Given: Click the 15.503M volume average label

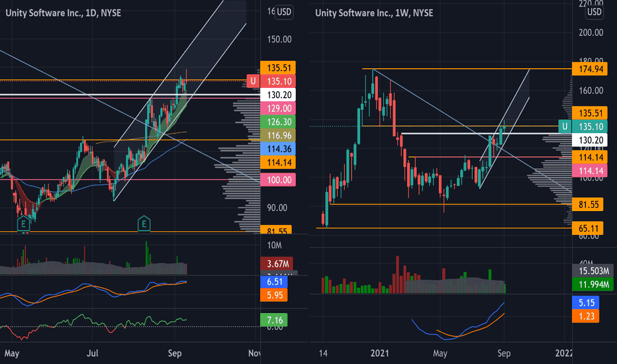Looking at the screenshot, I should (x=593, y=271).
